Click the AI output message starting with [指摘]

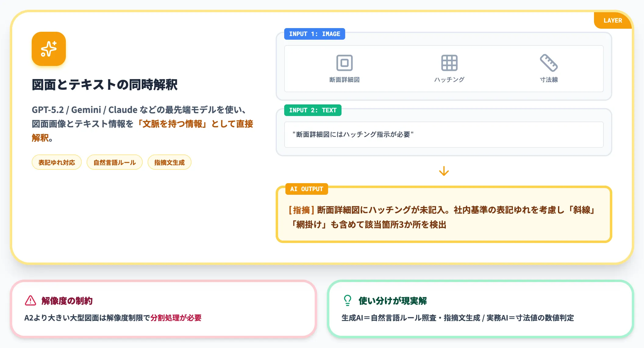coord(442,217)
